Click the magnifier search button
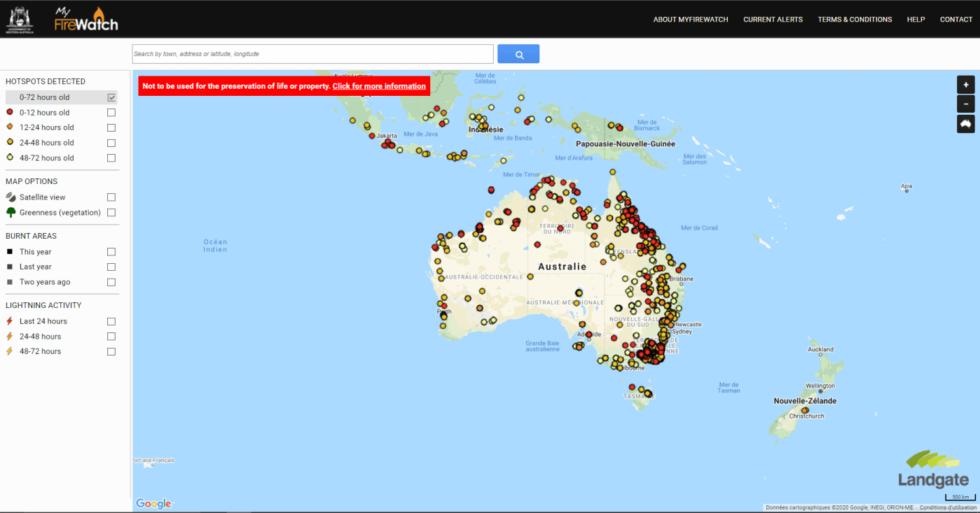The width and height of the screenshot is (980, 513). coord(518,54)
